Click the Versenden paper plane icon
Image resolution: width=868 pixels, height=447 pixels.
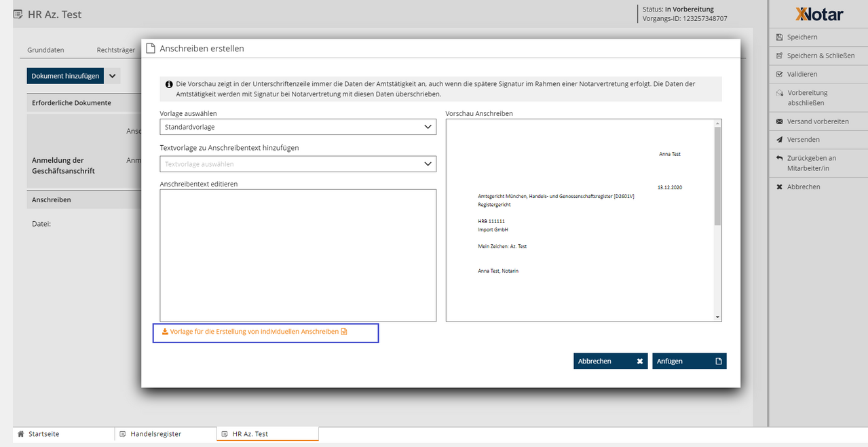coord(780,140)
